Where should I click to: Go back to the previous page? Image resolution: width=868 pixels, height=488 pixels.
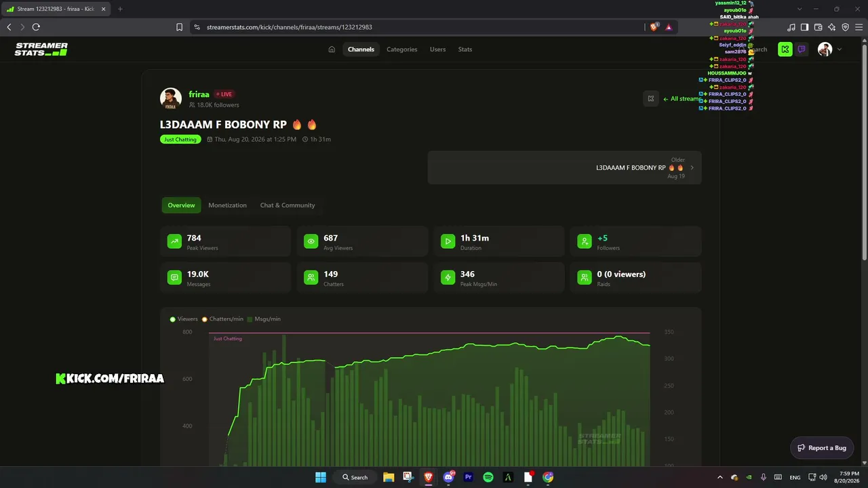coord(9,27)
